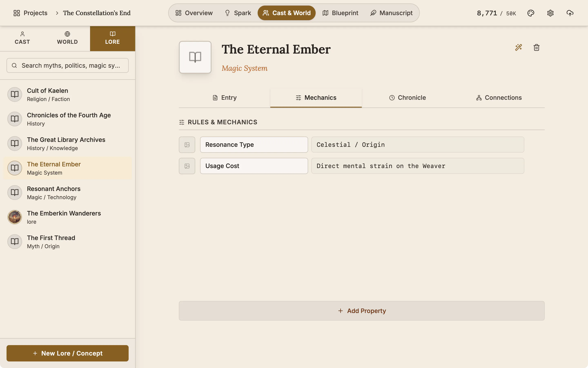Viewport: 588px width, 368px height.
Task: Go to the Overview section
Action: tap(194, 13)
